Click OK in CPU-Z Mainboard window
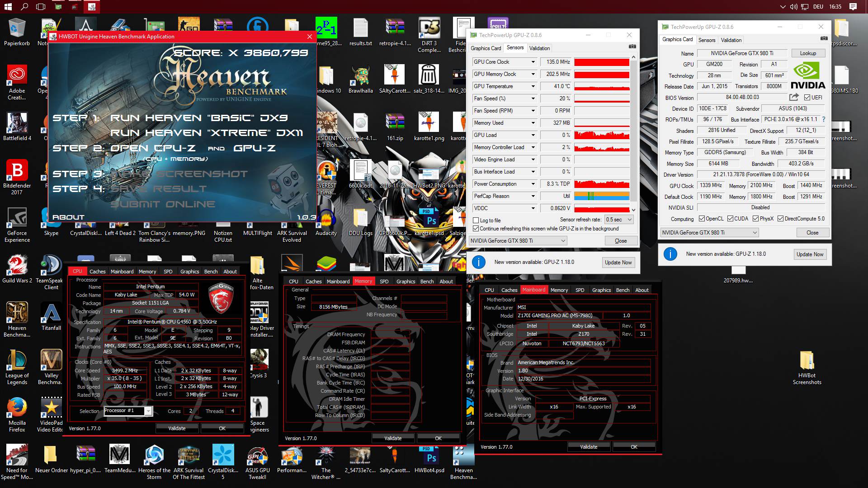Screen dimensions: 868x488 [x=634, y=447]
